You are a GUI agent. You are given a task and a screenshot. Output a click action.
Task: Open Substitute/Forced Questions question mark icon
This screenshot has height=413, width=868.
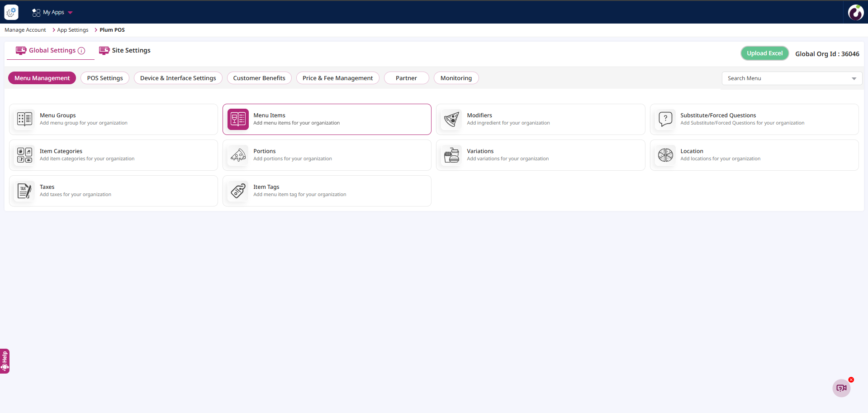tap(665, 119)
